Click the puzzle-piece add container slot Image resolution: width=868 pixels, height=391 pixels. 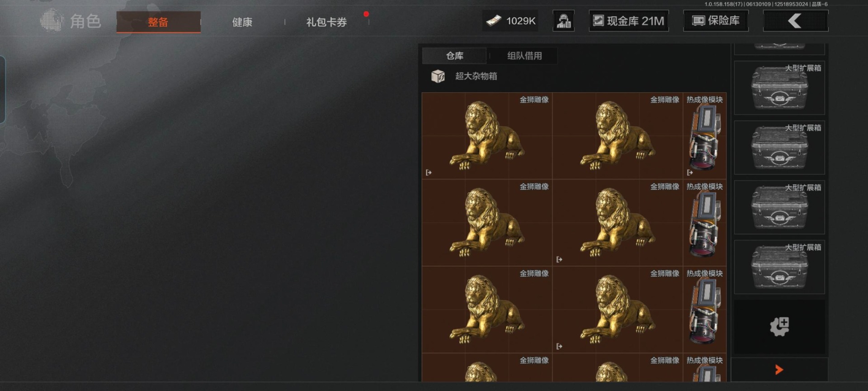click(779, 326)
